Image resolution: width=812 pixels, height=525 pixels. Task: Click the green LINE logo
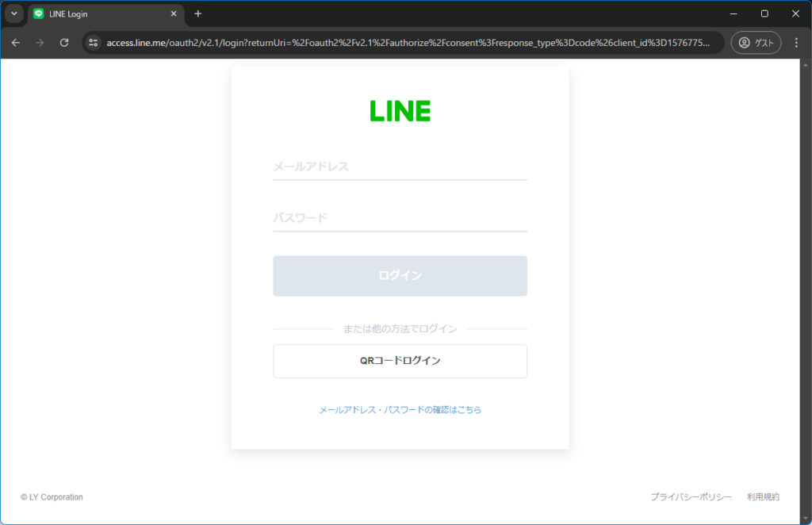click(400, 111)
